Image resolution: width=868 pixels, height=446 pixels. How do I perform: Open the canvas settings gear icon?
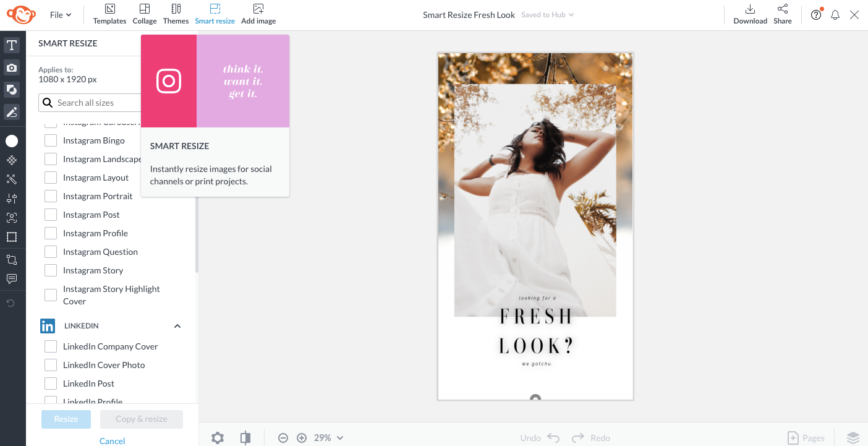click(218, 438)
